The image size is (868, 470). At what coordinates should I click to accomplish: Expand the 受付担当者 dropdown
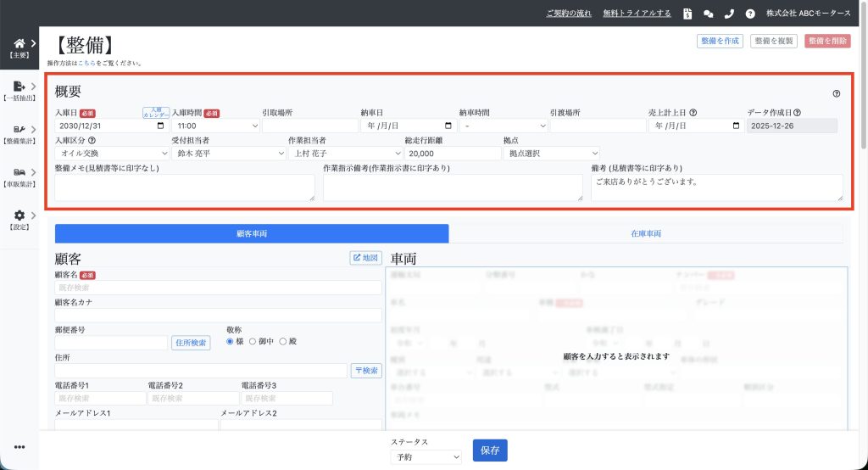coord(228,154)
